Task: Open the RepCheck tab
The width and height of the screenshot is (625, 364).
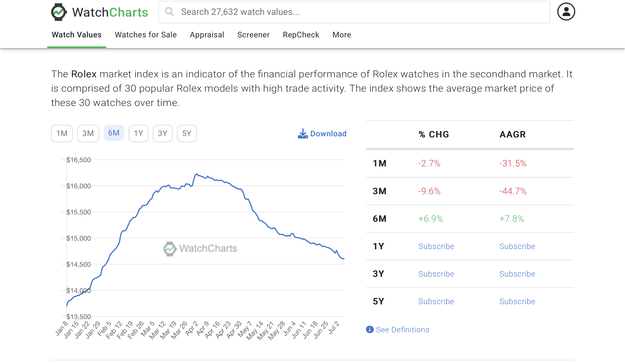Action: coord(301,35)
